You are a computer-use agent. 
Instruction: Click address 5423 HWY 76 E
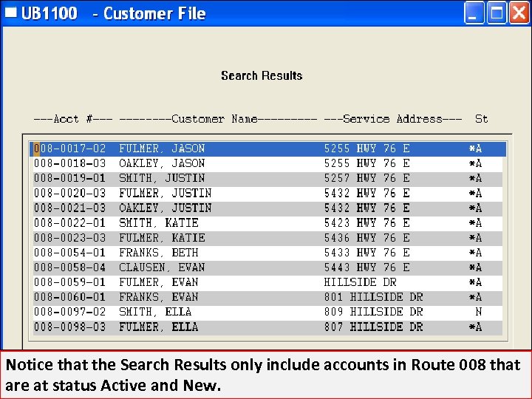tap(366, 223)
